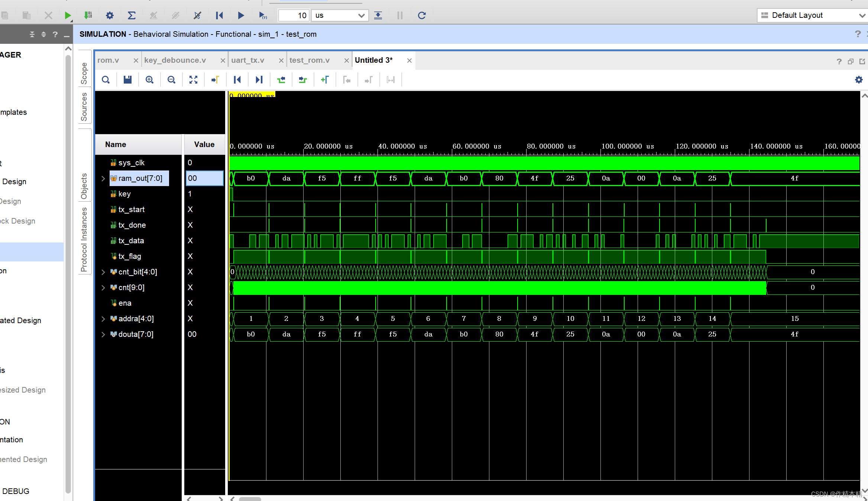This screenshot has height=501, width=868.
Task: Zoom out on the waveform
Action: coord(171,80)
